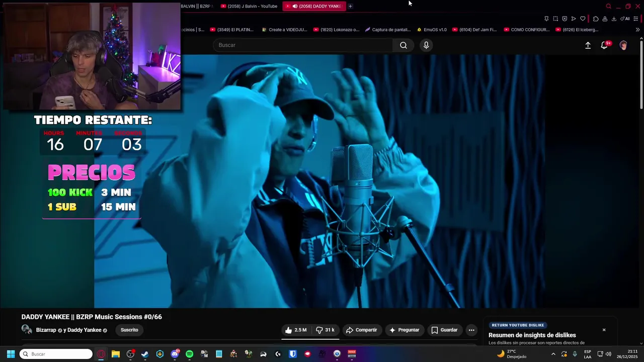Open Bizarrap channel name link
Screen dimensions: 644x362
click(46, 330)
